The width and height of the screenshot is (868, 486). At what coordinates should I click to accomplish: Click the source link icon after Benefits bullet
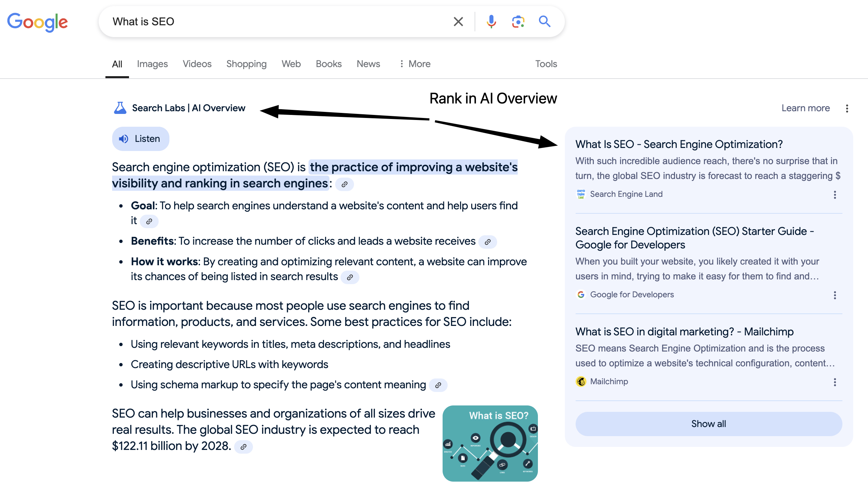(488, 242)
